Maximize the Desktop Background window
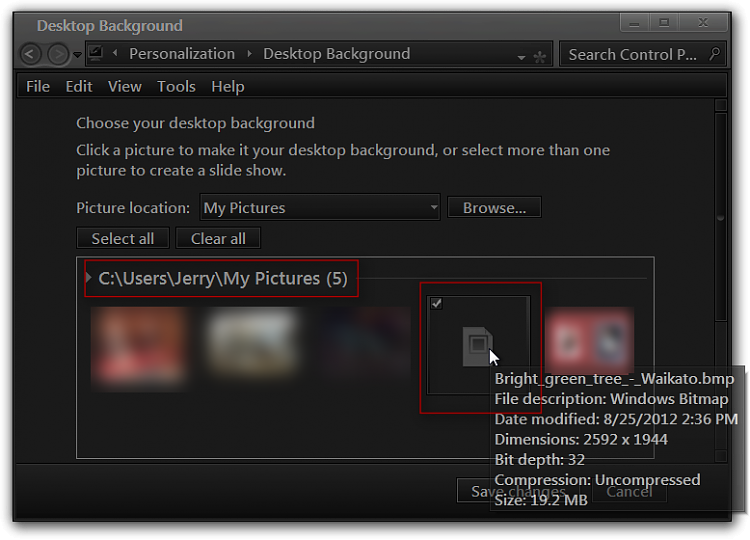Viewport: 750px width, 540px height. pyautogui.click(x=664, y=22)
